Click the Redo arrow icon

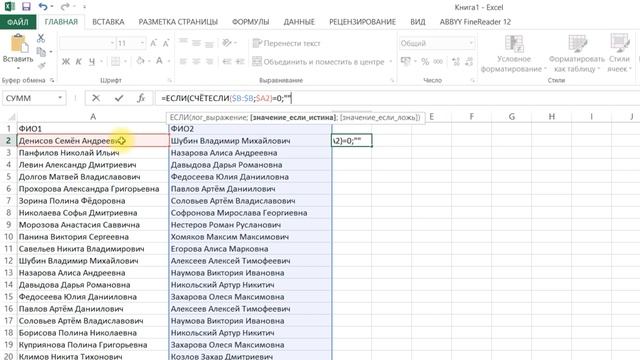(x=65, y=7)
